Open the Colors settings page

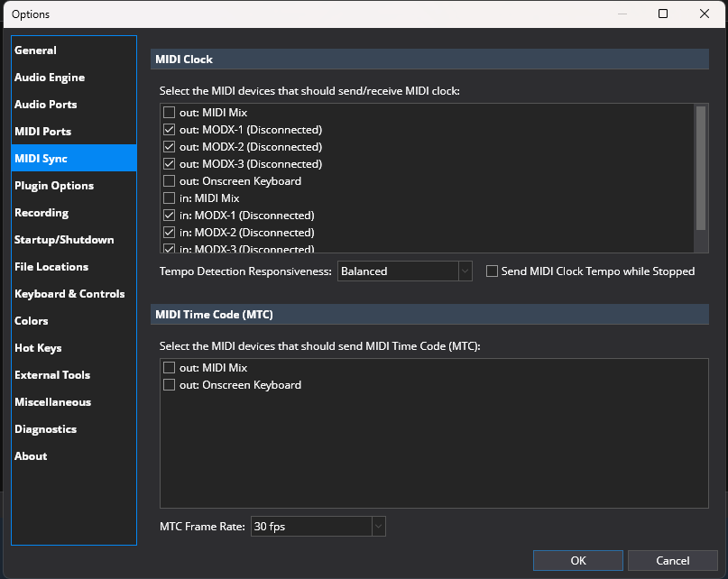[x=32, y=321]
